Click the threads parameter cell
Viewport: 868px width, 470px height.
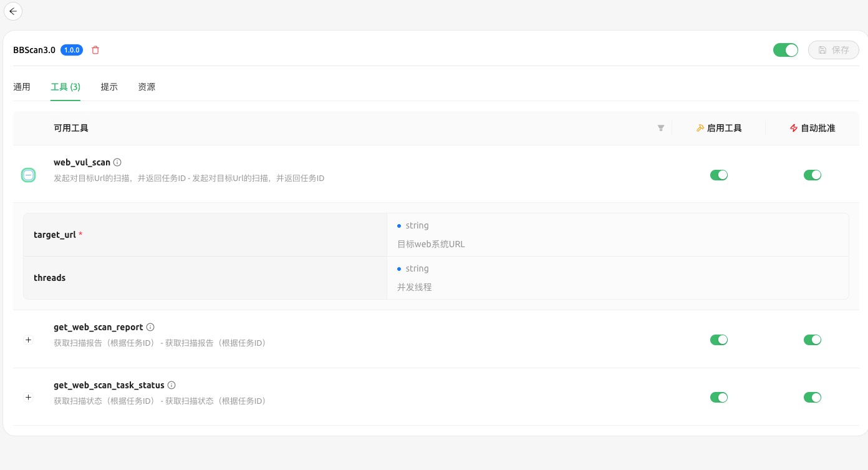pos(205,278)
